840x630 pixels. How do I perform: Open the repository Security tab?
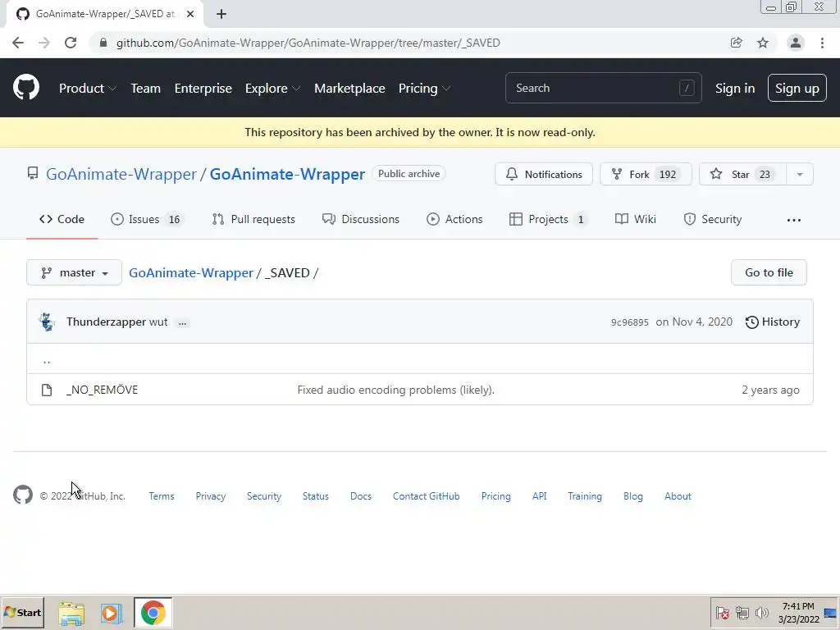(713, 219)
